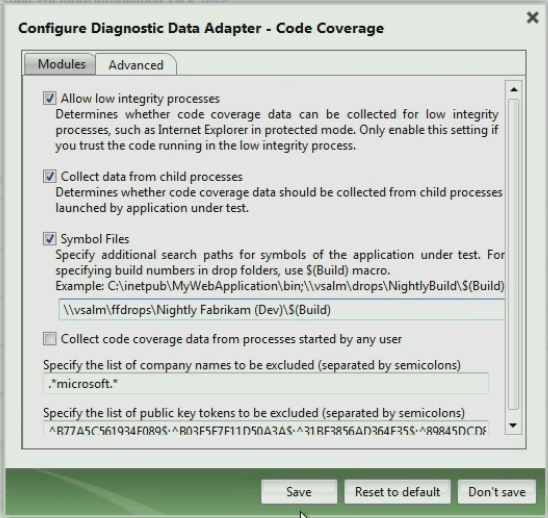Click the dialog title Code Coverage text
This screenshot has width=548, height=518.
pos(330,28)
